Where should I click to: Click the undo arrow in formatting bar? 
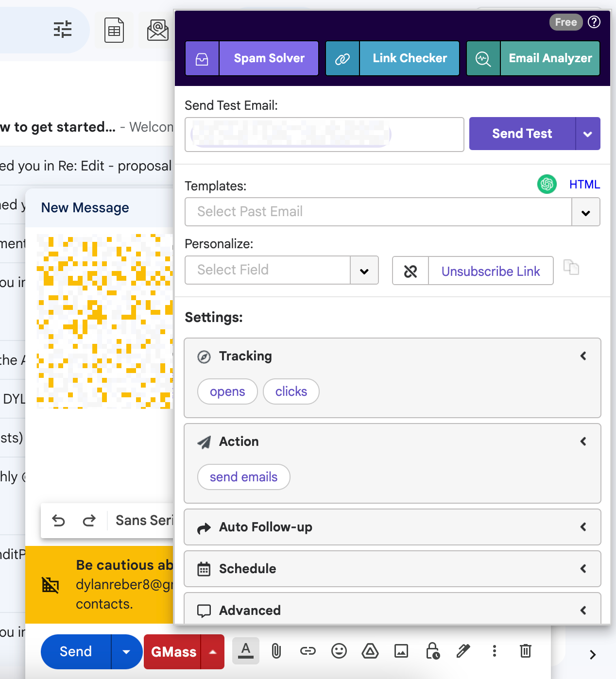coord(58,521)
